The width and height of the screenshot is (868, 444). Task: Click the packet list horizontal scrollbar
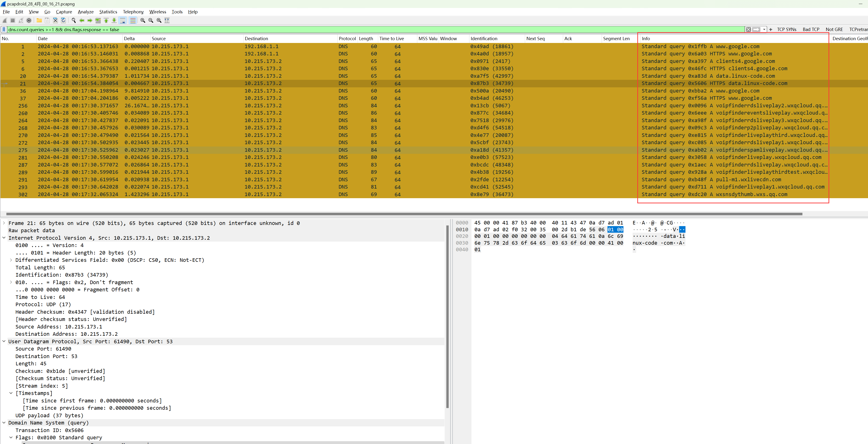click(404, 214)
